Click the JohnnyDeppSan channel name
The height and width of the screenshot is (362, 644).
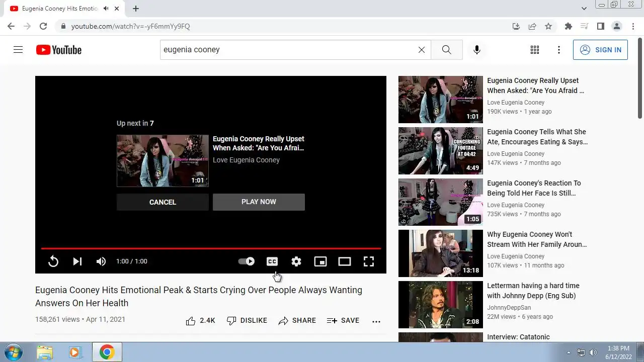[x=509, y=308]
